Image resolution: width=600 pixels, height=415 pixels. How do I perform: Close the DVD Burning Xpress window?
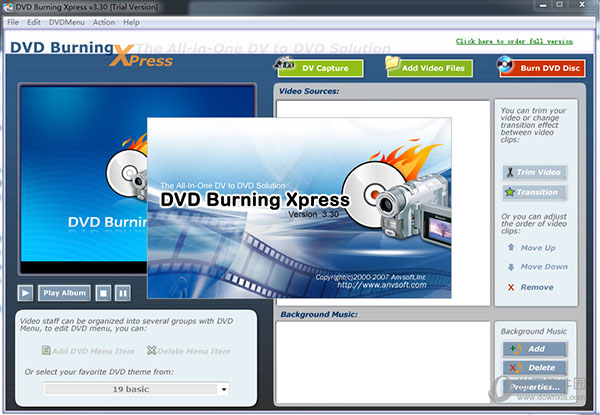pyautogui.click(x=582, y=5)
